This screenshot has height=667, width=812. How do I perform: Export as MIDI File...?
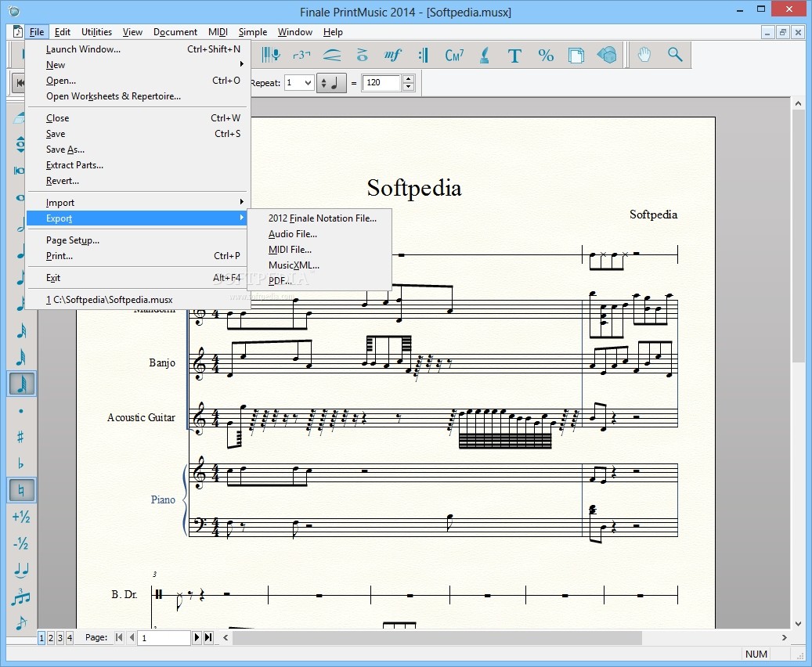319,249
